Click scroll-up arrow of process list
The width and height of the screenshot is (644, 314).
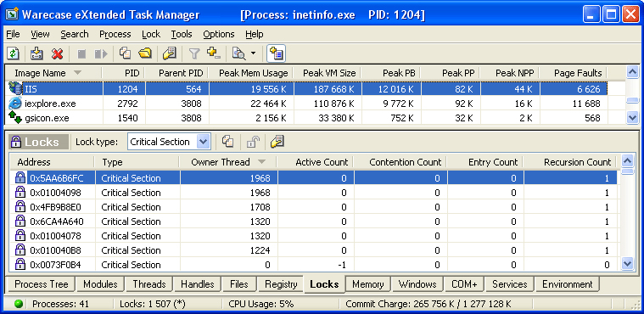[632, 71]
